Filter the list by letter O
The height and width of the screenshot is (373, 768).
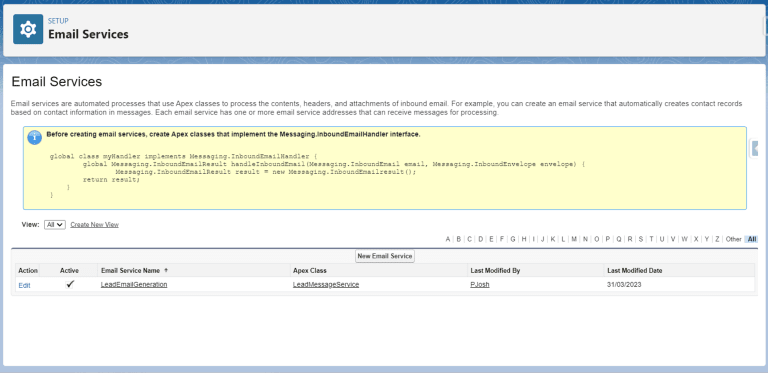coord(597,239)
